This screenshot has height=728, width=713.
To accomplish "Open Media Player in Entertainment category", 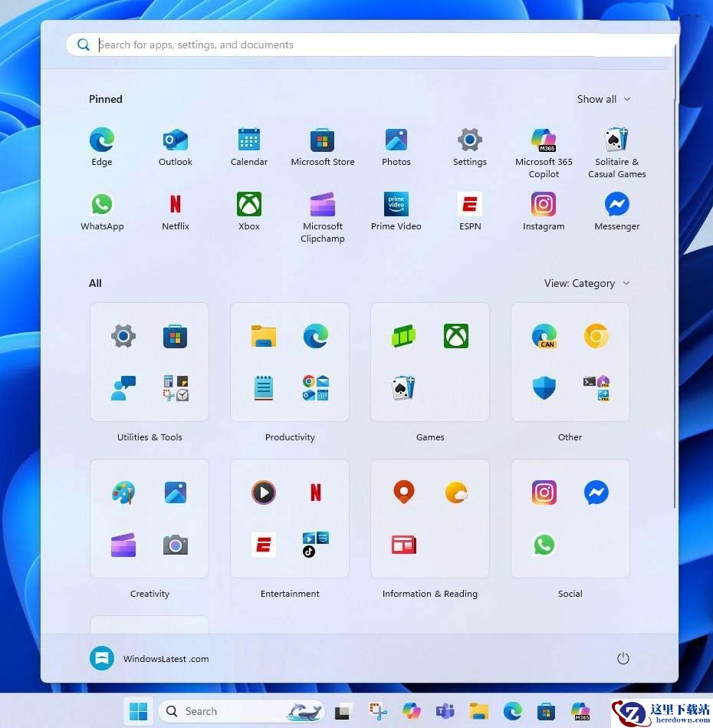I will 264,492.
